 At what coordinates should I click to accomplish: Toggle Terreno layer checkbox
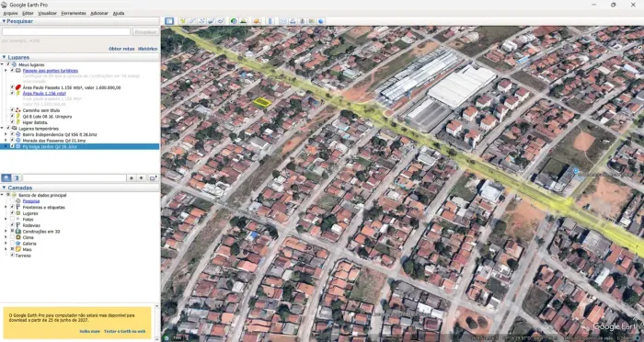pos(12,256)
